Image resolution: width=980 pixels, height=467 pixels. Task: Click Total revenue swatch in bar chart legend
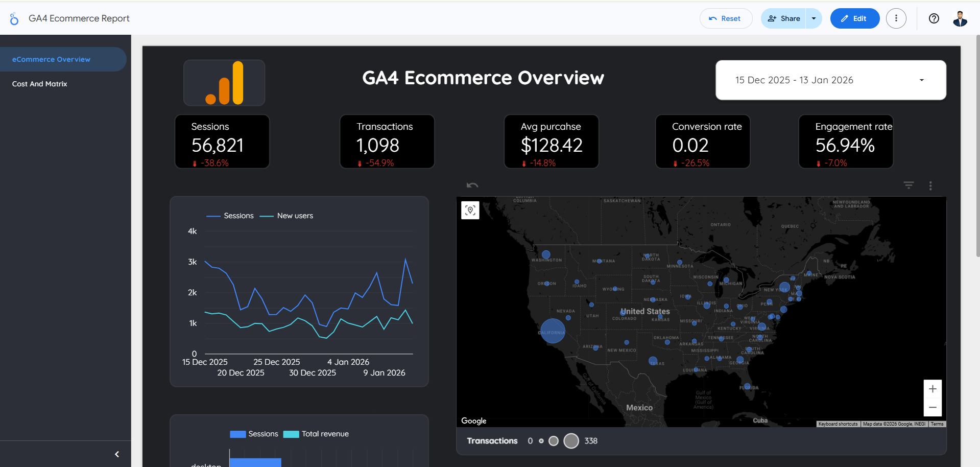(291, 434)
